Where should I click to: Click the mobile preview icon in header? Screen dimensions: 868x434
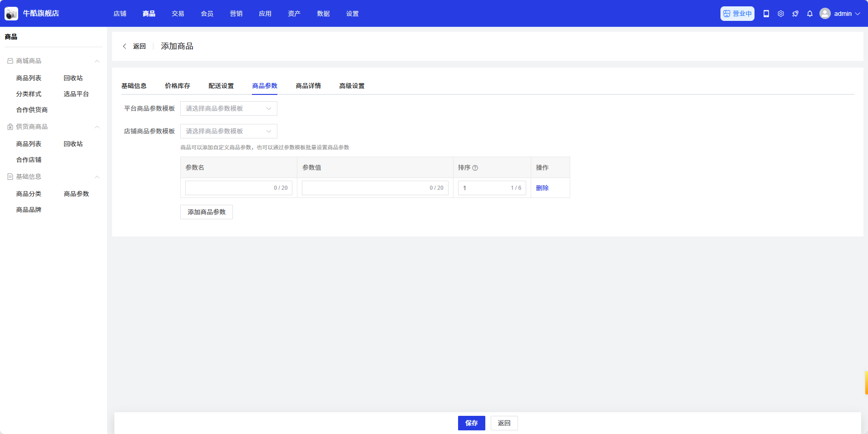pyautogui.click(x=766, y=14)
